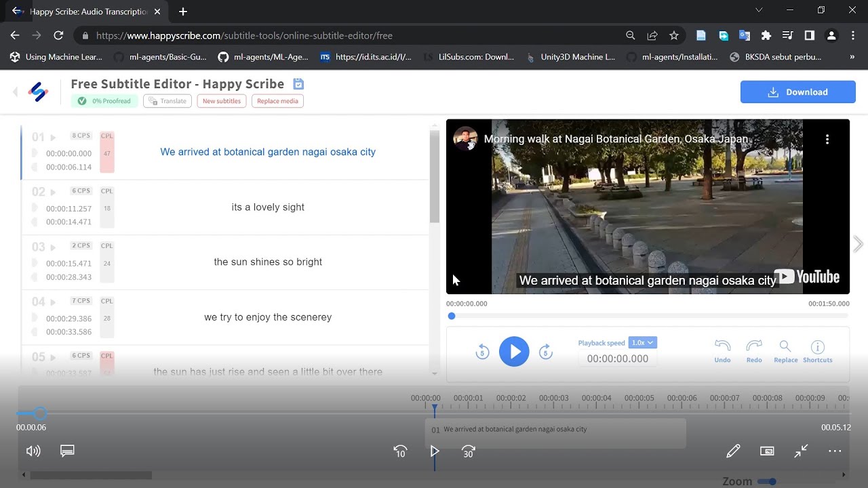This screenshot has height=488, width=868.
Task: Play subtitle 03 using its small arrow
Action: 53,247
